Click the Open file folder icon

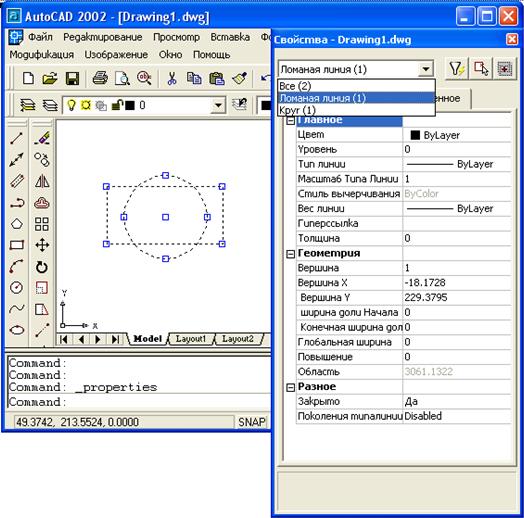[x=50, y=79]
